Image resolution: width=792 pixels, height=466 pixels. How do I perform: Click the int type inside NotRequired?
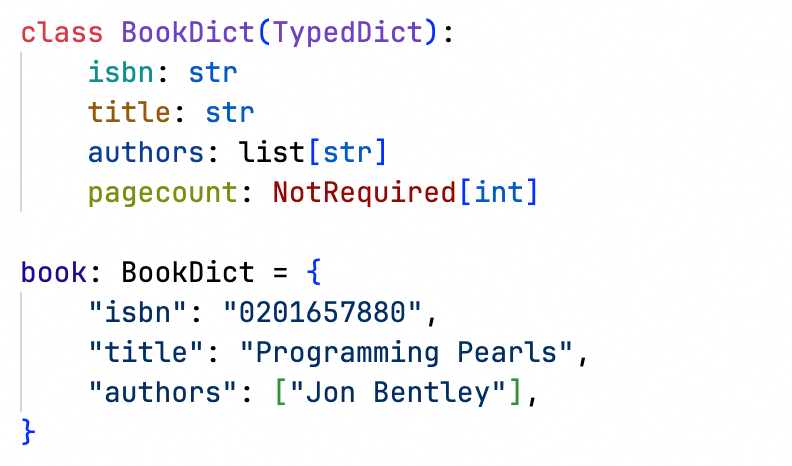(497, 192)
